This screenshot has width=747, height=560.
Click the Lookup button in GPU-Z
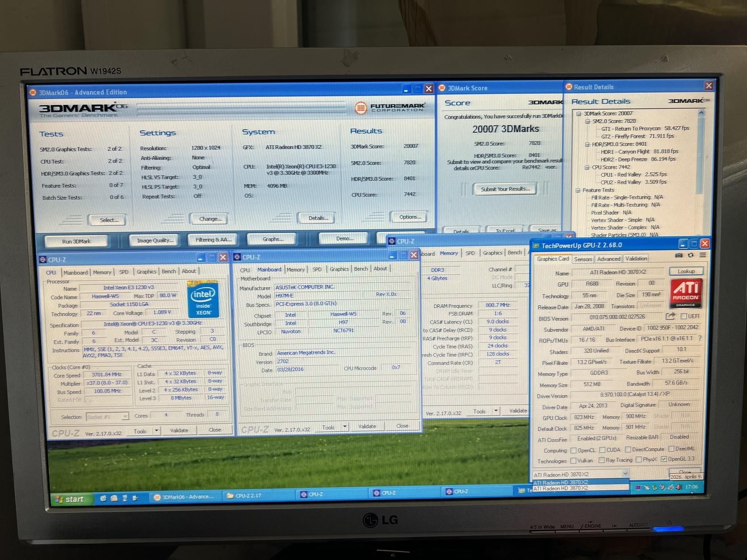686,271
